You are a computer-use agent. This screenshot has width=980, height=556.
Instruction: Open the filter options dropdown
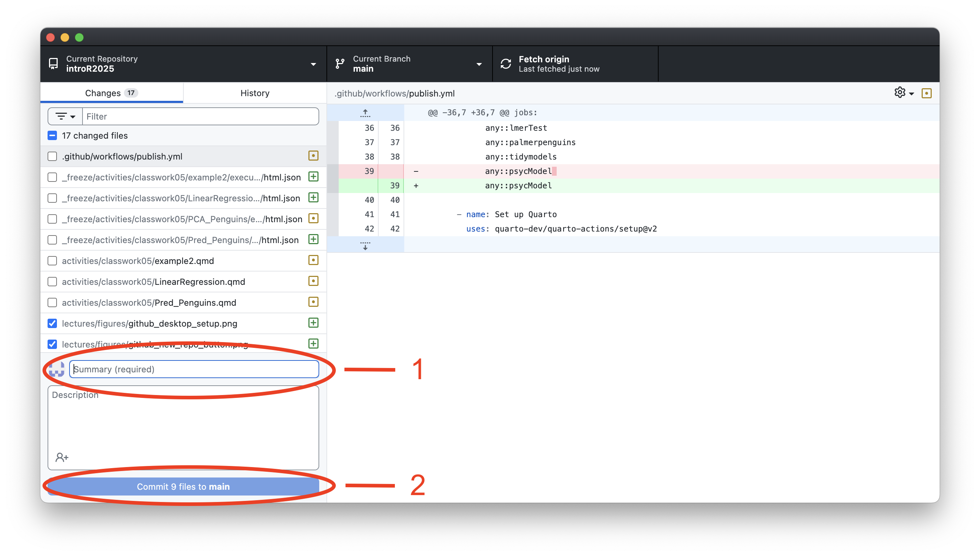(x=65, y=116)
